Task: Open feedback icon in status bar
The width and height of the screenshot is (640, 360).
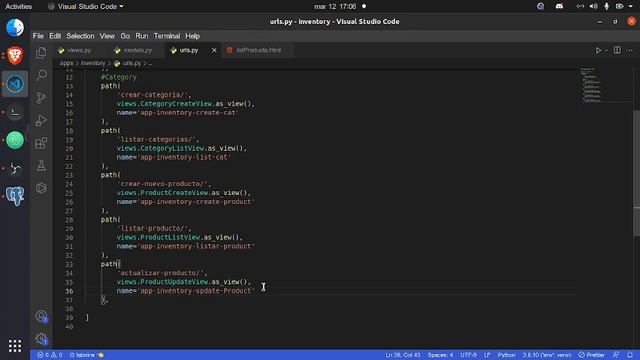Action: [x=616, y=355]
